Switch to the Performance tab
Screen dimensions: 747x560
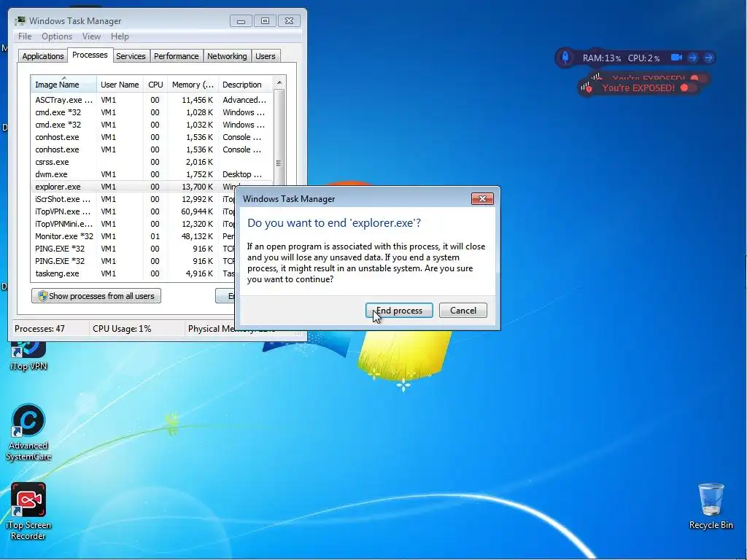click(176, 56)
